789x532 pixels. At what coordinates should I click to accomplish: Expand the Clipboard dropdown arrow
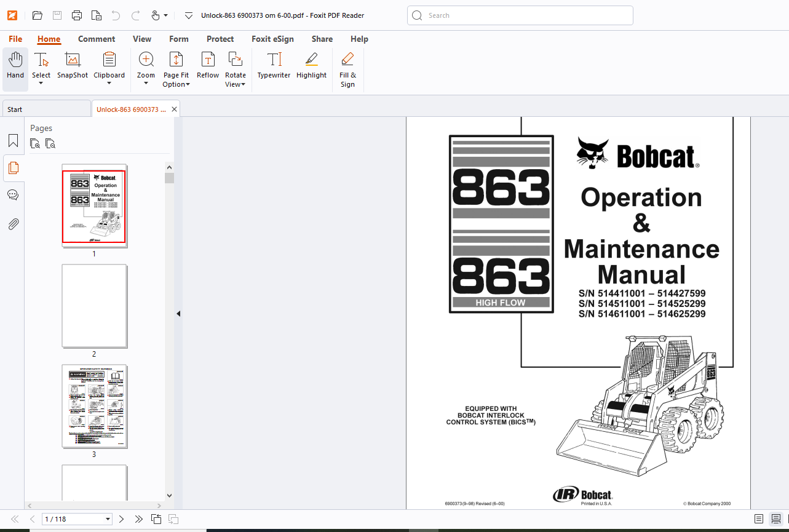tap(109, 83)
